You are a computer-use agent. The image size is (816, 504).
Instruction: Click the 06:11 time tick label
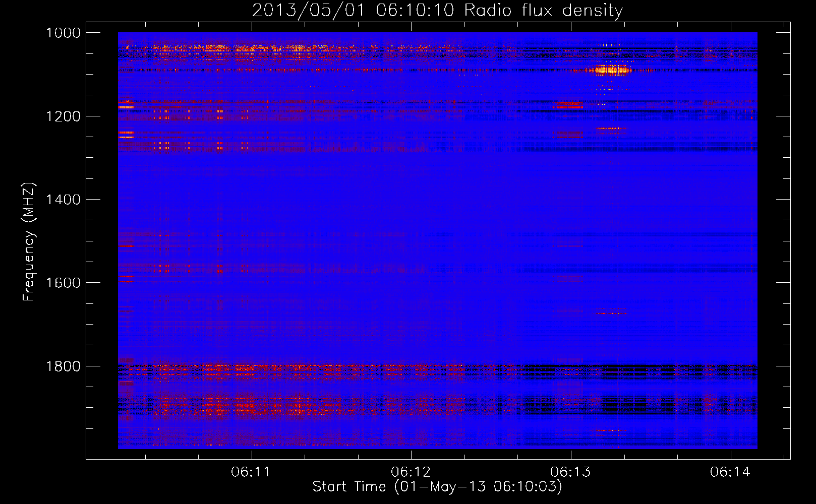coord(251,472)
